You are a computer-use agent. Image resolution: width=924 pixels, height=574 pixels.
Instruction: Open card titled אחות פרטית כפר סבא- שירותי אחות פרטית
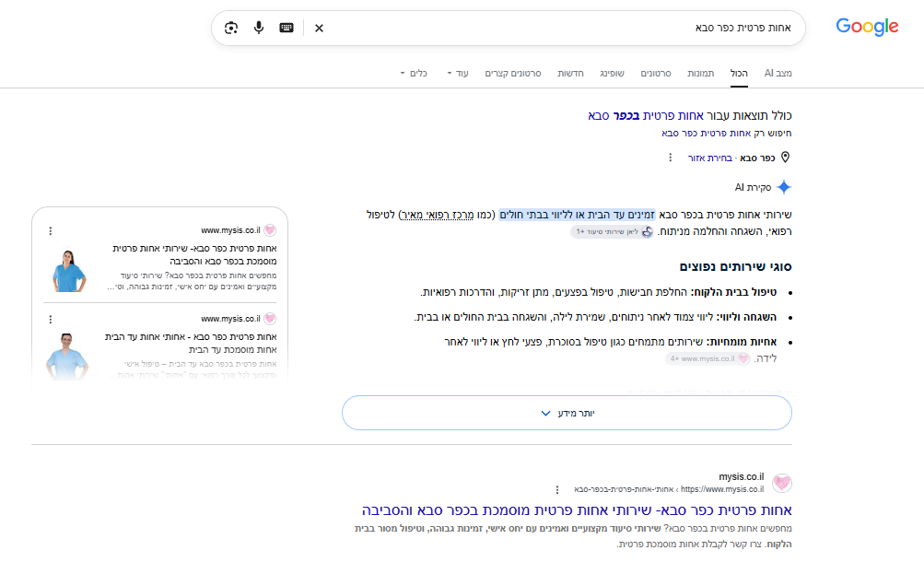[x=194, y=254]
